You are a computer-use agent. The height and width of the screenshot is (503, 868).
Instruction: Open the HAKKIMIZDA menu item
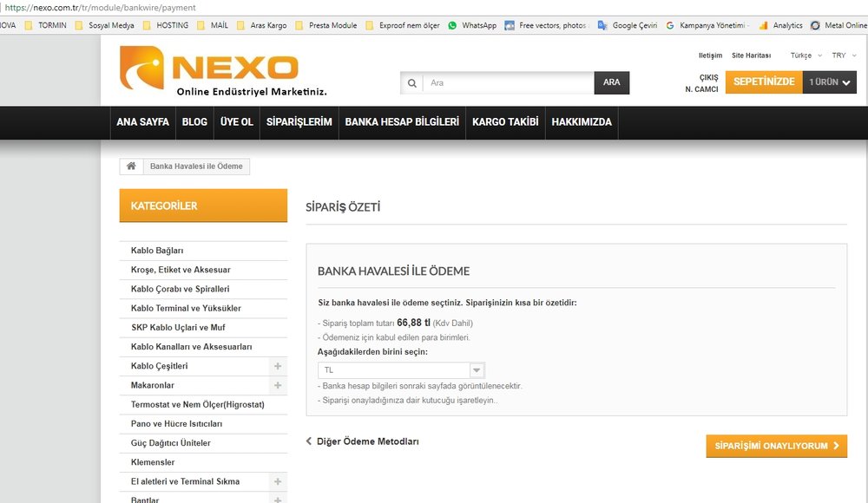point(582,122)
